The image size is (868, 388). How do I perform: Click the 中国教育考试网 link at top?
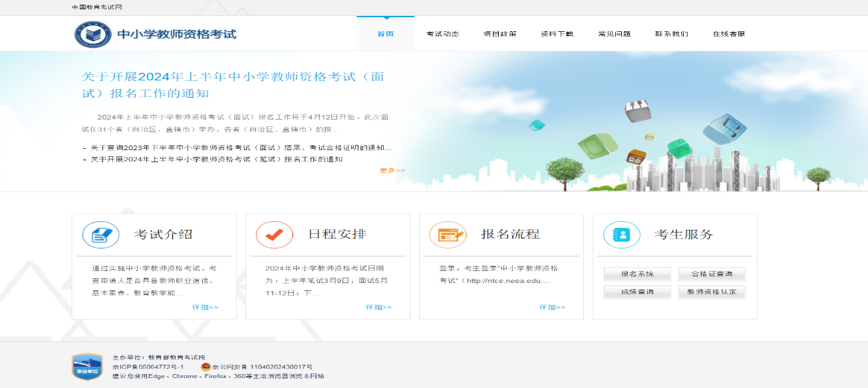click(x=97, y=7)
